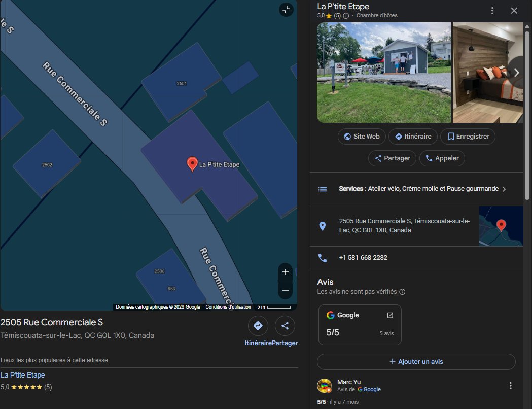532x409 pixels.
Task: Click the Partager pill button
Action: point(392,158)
